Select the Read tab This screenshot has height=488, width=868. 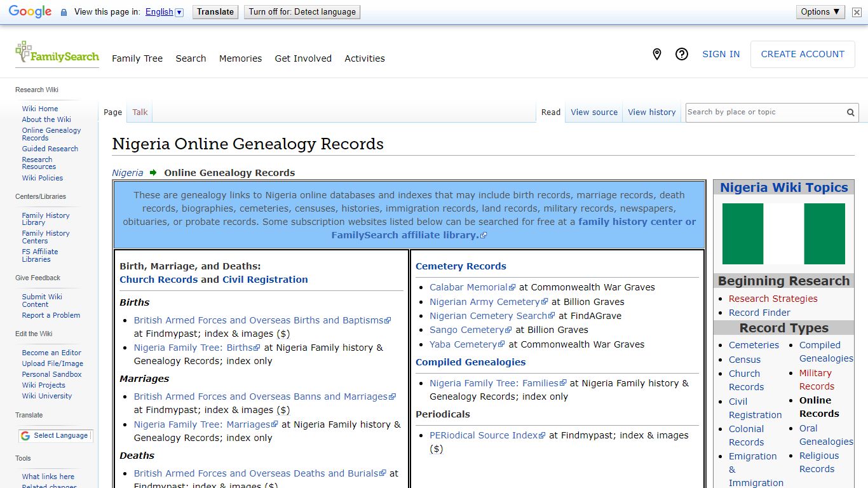[551, 112]
